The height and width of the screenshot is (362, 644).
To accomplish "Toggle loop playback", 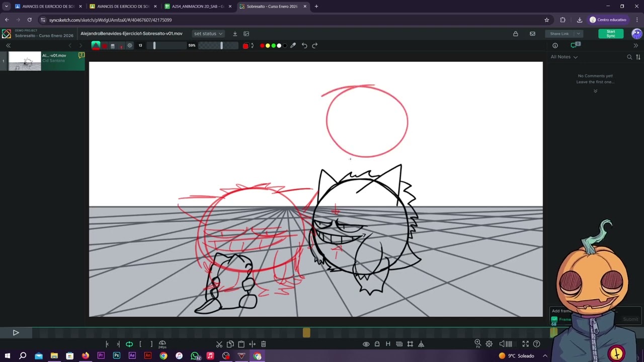I will coord(129,344).
